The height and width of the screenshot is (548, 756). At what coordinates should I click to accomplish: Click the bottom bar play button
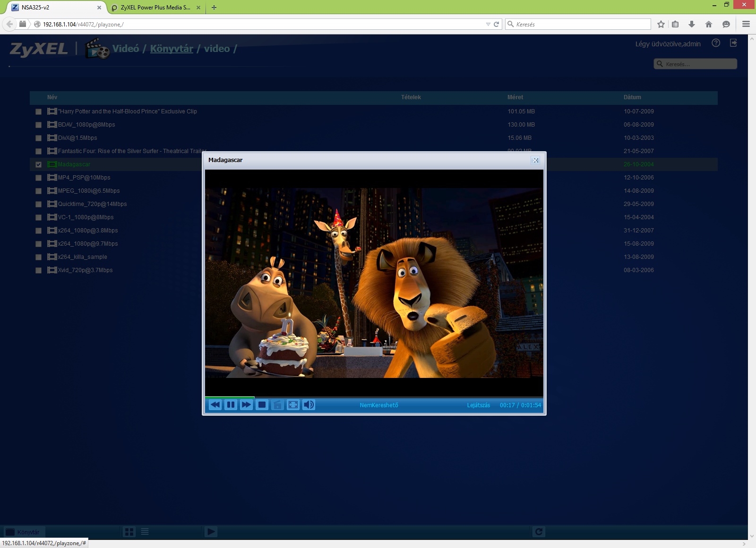211,532
